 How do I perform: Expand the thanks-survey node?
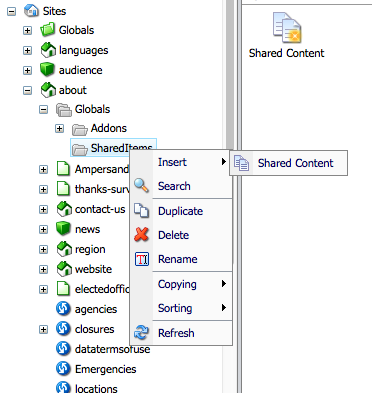click(x=43, y=189)
